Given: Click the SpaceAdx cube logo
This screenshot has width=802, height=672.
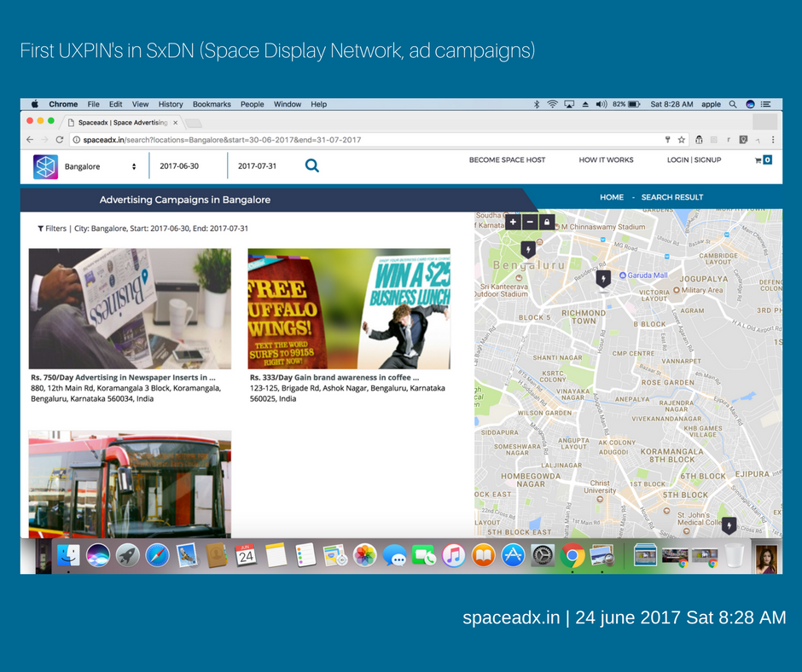Looking at the screenshot, I should (45, 167).
